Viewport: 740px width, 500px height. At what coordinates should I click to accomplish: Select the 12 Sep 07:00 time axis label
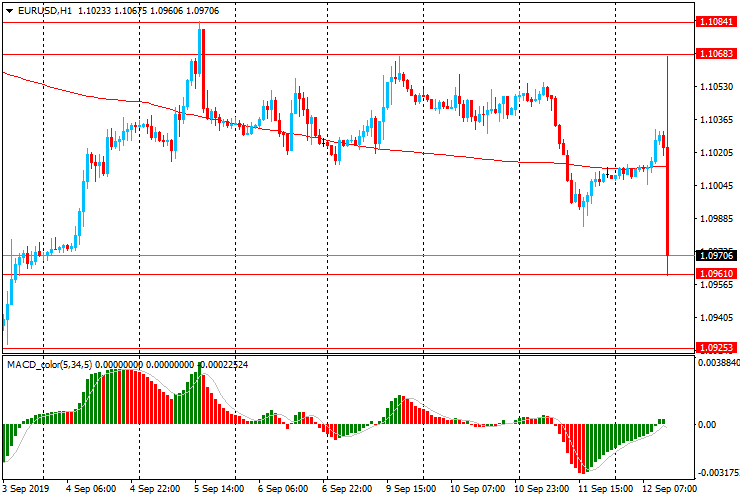(669, 488)
